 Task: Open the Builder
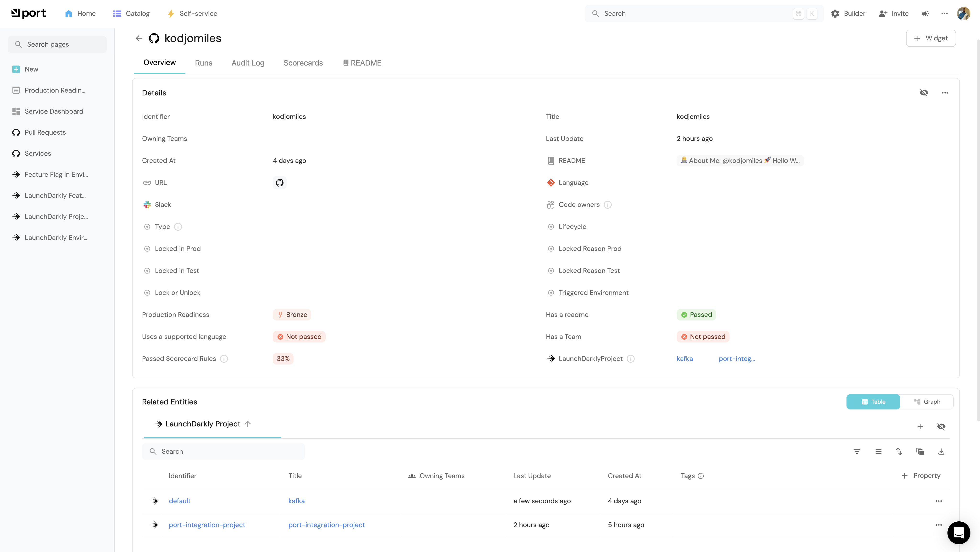pyautogui.click(x=848, y=14)
